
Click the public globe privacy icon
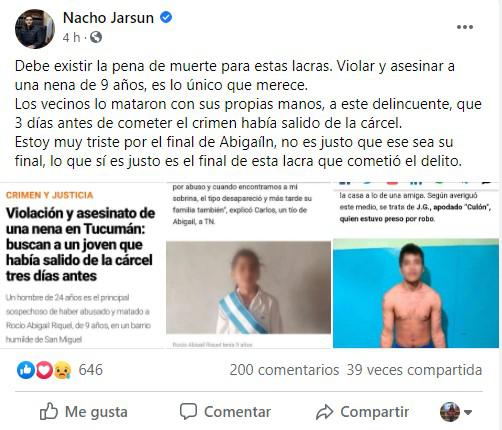click(x=96, y=37)
